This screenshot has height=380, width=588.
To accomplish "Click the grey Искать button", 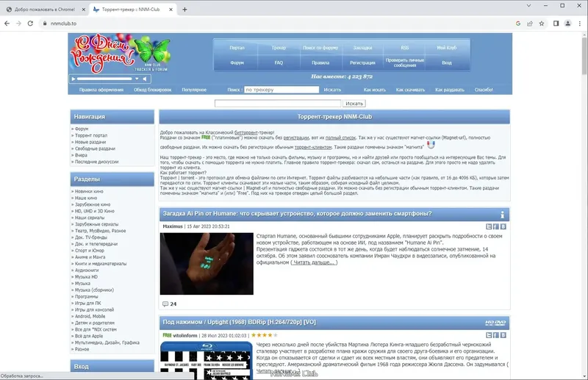I will tap(354, 103).
